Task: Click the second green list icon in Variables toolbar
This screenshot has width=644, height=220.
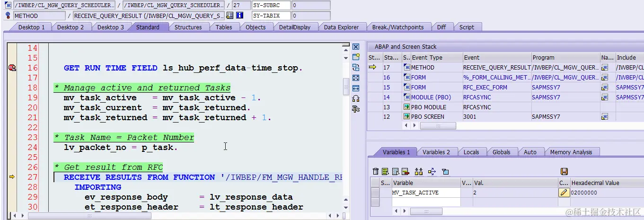Action: point(385,171)
